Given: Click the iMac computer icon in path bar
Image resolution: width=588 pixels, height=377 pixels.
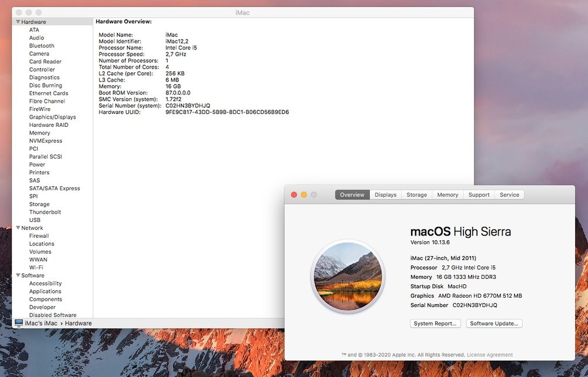Looking at the screenshot, I should click(x=19, y=323).
